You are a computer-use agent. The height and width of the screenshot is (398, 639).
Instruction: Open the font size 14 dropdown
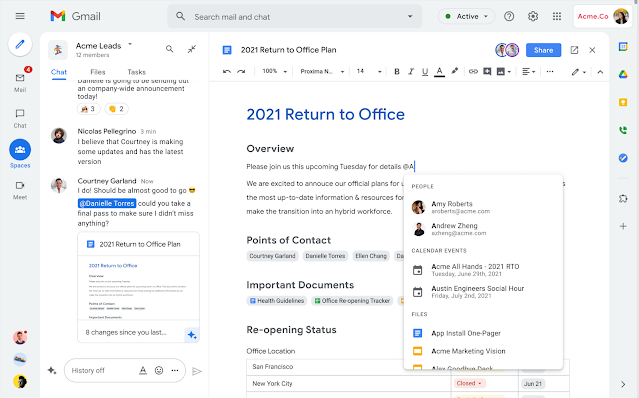coord(369,71)
